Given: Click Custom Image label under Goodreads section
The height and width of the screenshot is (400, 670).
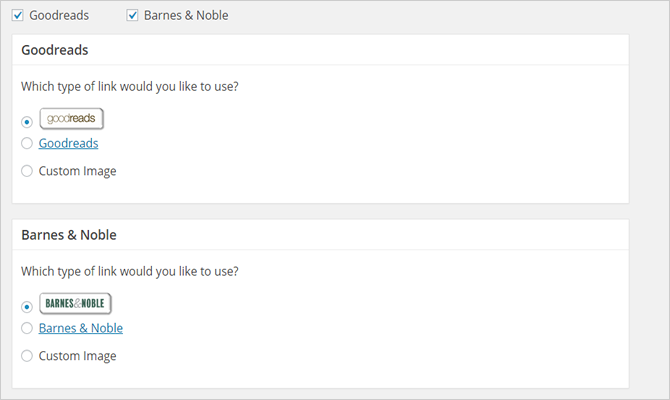Looking at the screenshot, I should pos(77,171).
